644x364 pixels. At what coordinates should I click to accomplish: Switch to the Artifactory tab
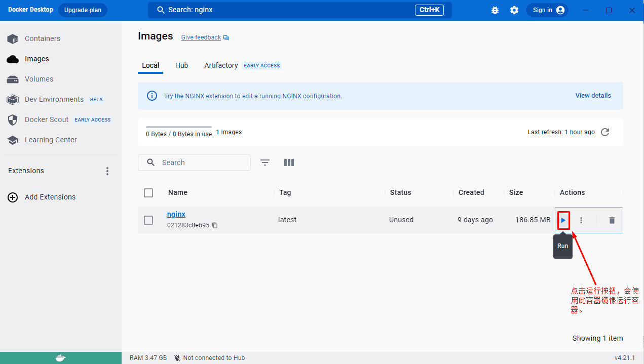pos(221,65)
